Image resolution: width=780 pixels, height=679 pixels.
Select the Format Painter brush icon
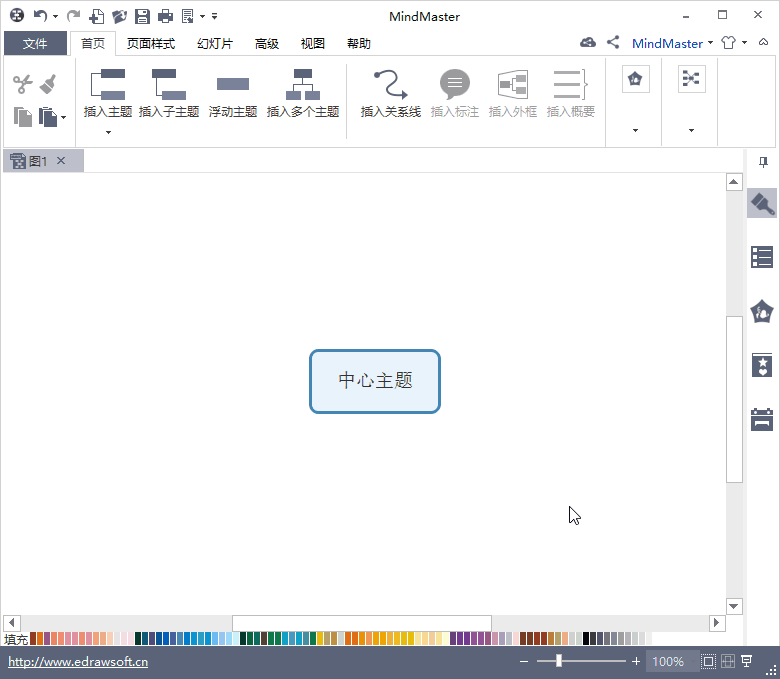pyautogui.click(x=48, y=84)
